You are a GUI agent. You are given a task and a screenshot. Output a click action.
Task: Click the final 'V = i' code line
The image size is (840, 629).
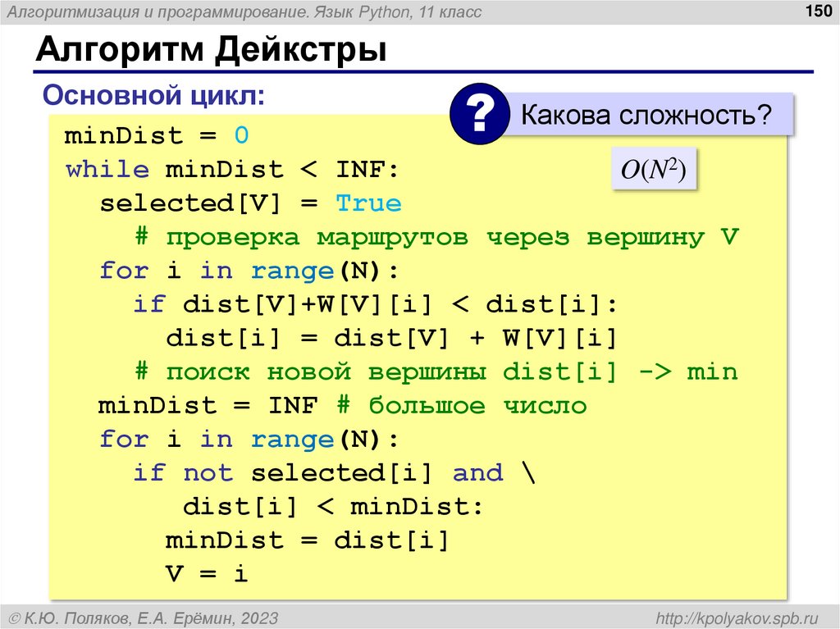(207, 574)
